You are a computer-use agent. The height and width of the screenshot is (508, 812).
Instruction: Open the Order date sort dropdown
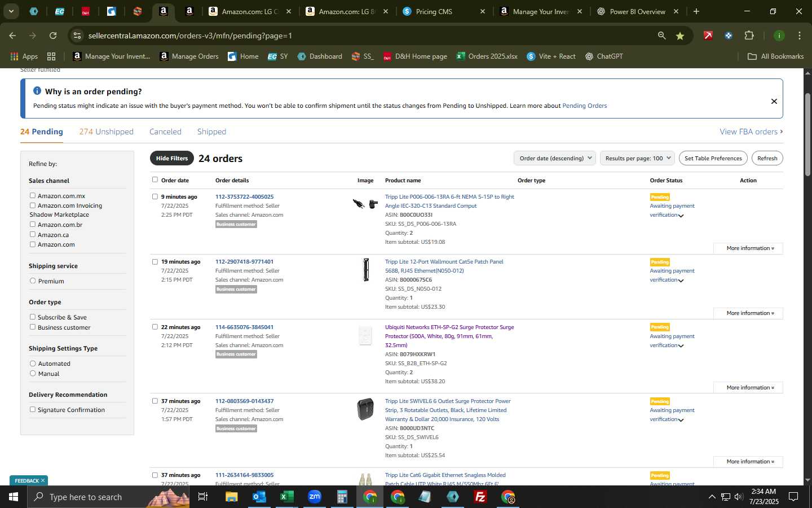point(555,158)
